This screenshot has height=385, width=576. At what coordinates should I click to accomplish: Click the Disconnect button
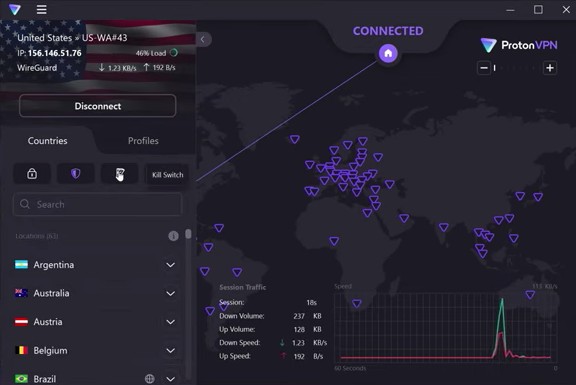pyautogui.click(x=98, y=106)
